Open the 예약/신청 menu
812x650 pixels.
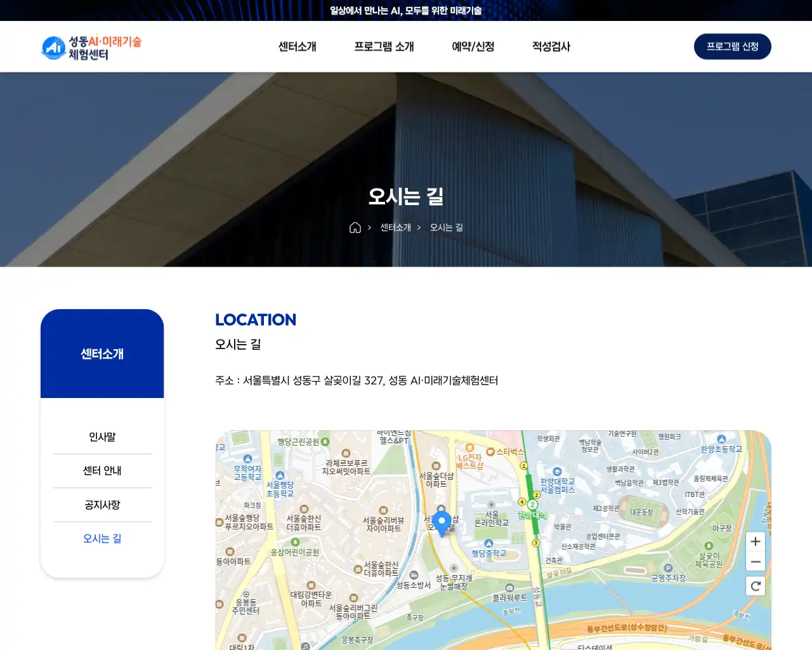click(473, 46)
